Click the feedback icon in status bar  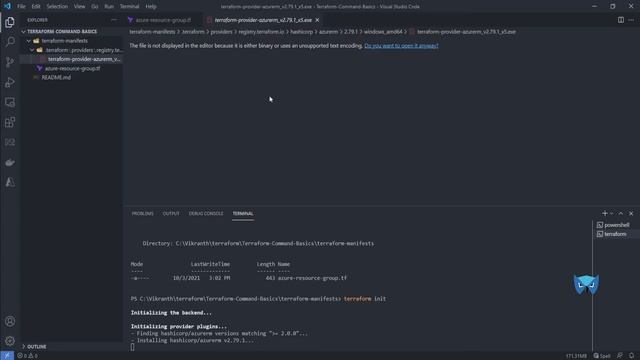[x=620, y=356]
